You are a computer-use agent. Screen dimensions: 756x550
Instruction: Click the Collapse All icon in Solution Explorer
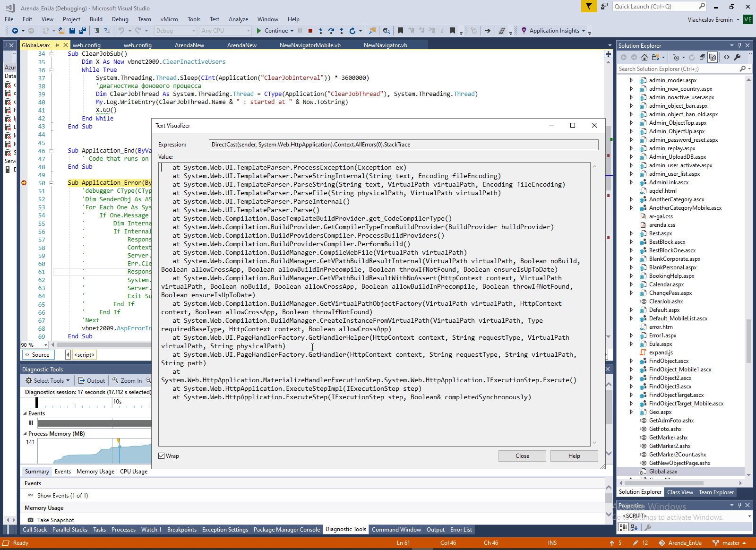pyautogui.click(x=703, y=57)
